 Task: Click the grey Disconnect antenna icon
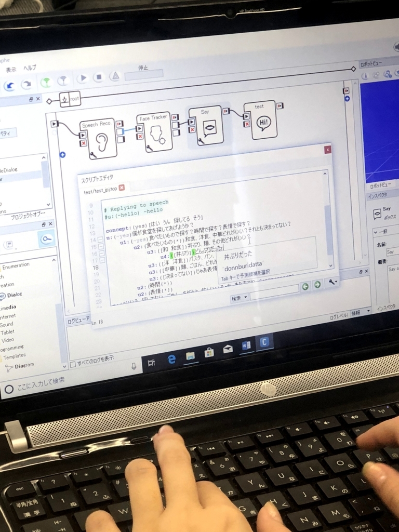[63, 81]
